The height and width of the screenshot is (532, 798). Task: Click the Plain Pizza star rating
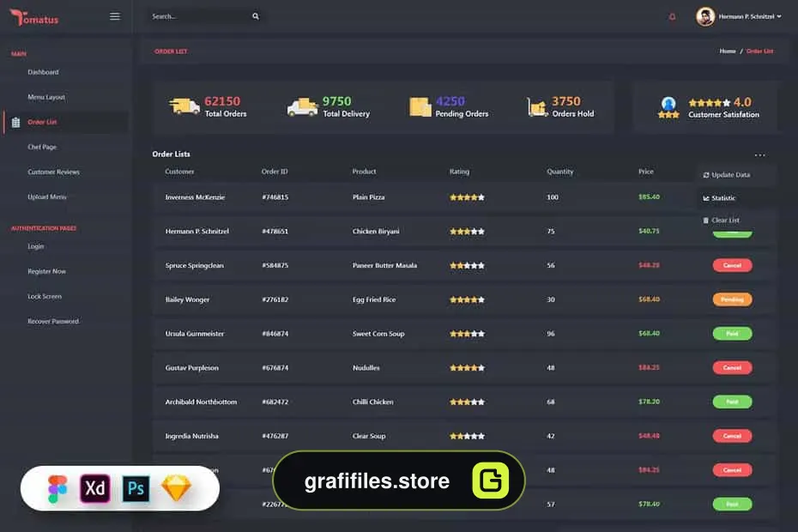pos(467,197)
